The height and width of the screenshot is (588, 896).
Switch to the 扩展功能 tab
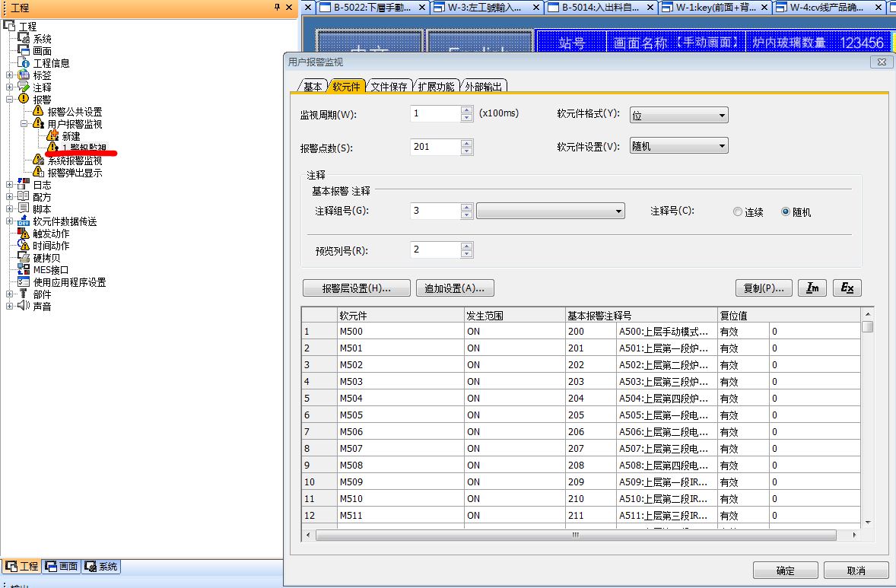437,87
